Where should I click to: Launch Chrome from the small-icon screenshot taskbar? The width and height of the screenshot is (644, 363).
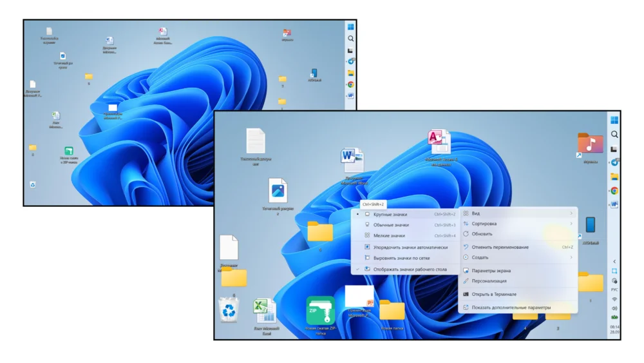click(350, 84)
